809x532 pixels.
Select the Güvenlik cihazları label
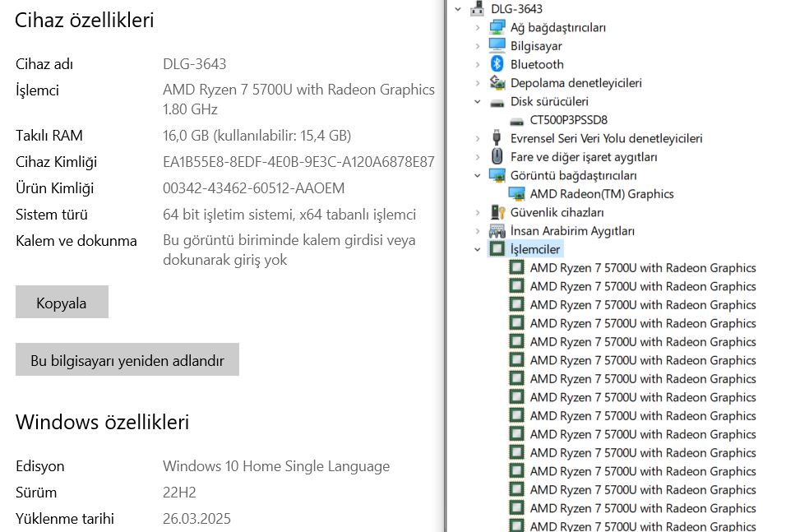coord(557,212)
